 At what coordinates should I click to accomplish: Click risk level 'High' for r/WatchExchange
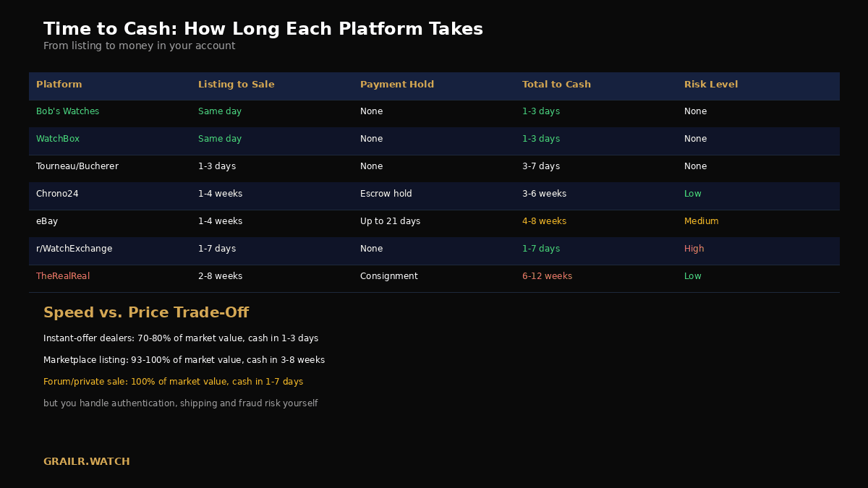(694, 249)
